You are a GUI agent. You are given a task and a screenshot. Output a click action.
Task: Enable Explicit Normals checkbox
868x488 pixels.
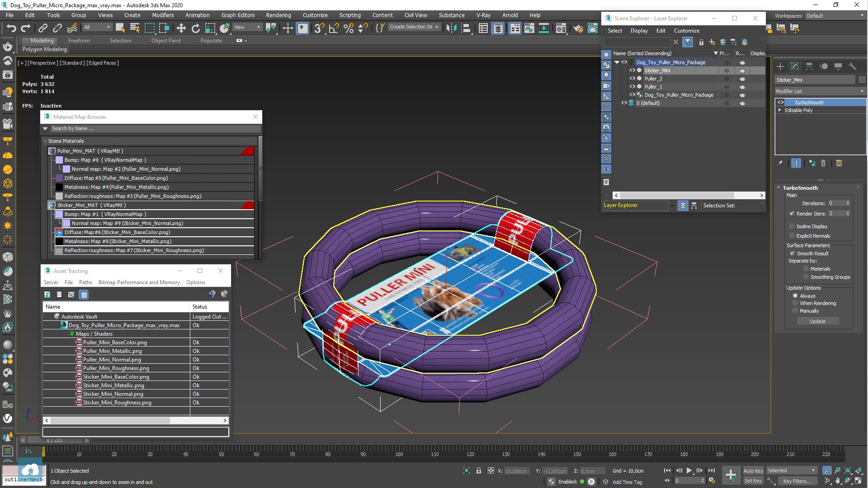(x=792, y=236)
